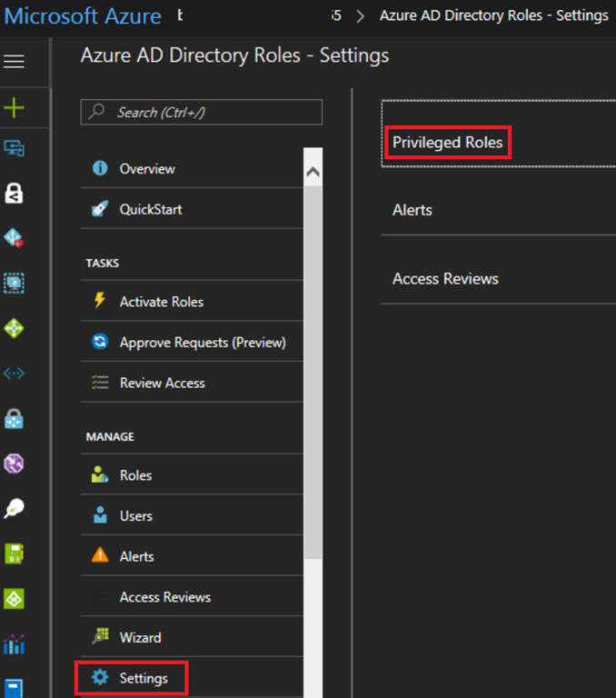
Task: Click the green plus create resource icon
Action: pyautogui.click(x=15, y=109)
